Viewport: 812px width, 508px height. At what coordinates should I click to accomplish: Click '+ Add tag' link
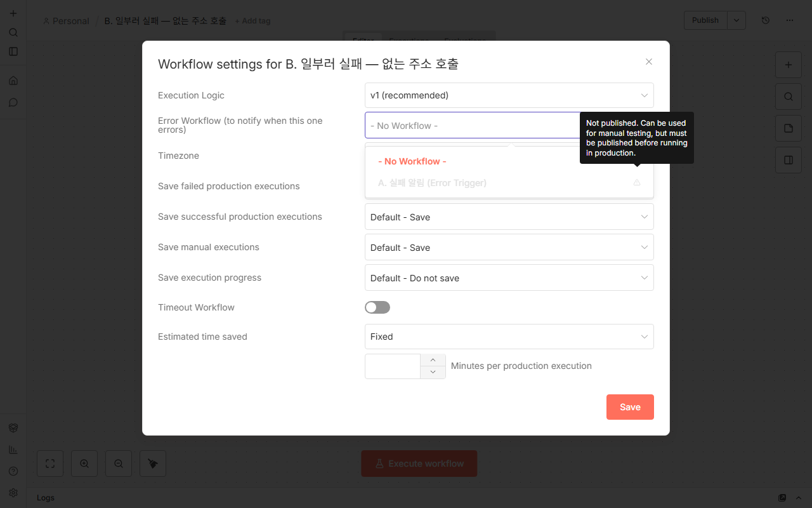(252, 21)
